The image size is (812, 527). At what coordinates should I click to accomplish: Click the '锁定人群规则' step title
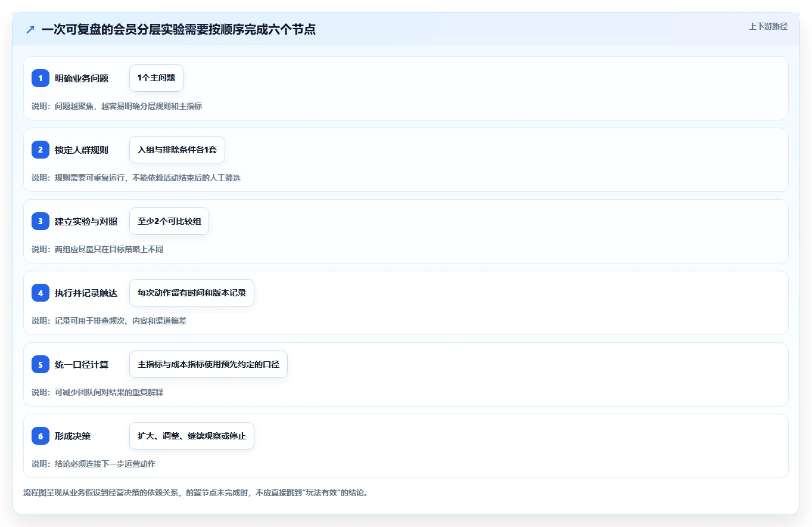point(82,150)
